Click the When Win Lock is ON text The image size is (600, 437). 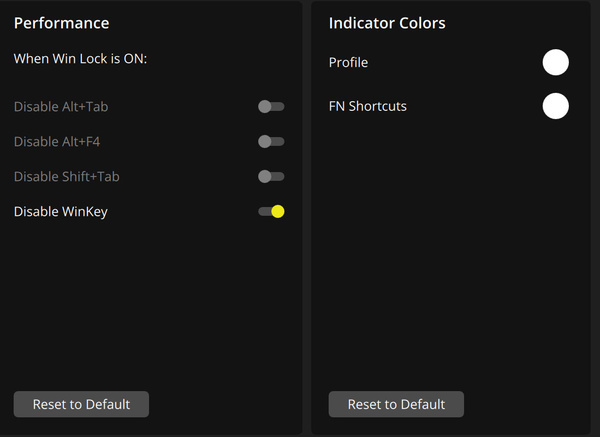tap(80, 59)
